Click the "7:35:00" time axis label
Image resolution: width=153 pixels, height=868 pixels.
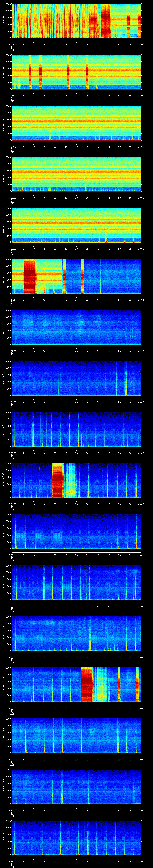(x=12, y=555)
